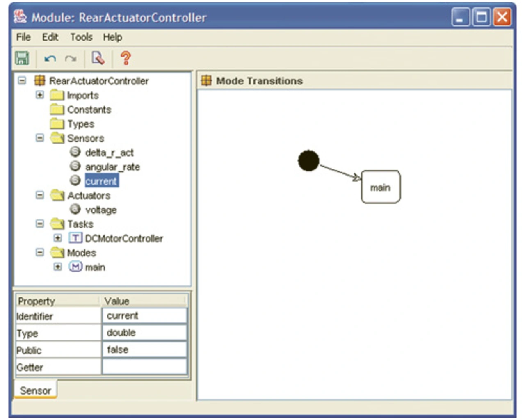Screen dimensions: 525x420
Task: Select the Constants folder
Action: pos(89,110)
